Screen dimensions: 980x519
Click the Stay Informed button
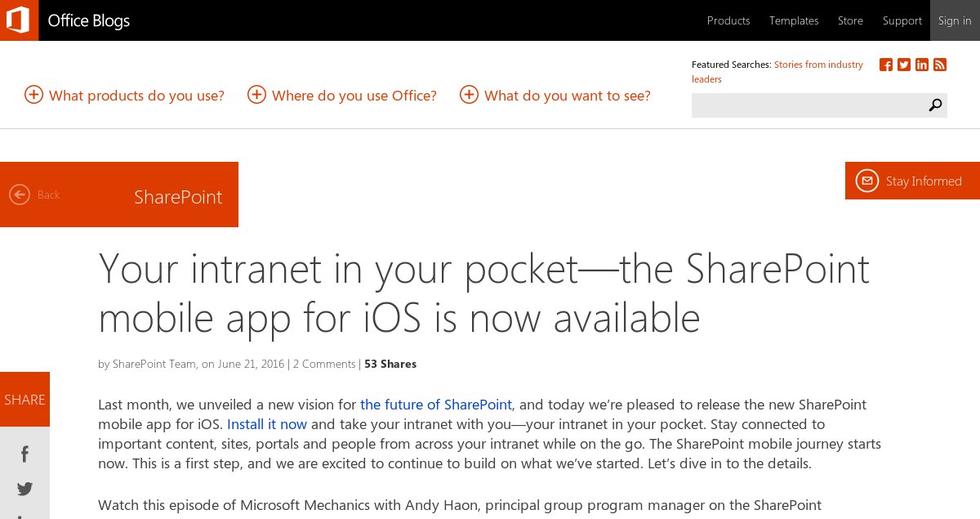pyautogui.click(x=912, y=181)
